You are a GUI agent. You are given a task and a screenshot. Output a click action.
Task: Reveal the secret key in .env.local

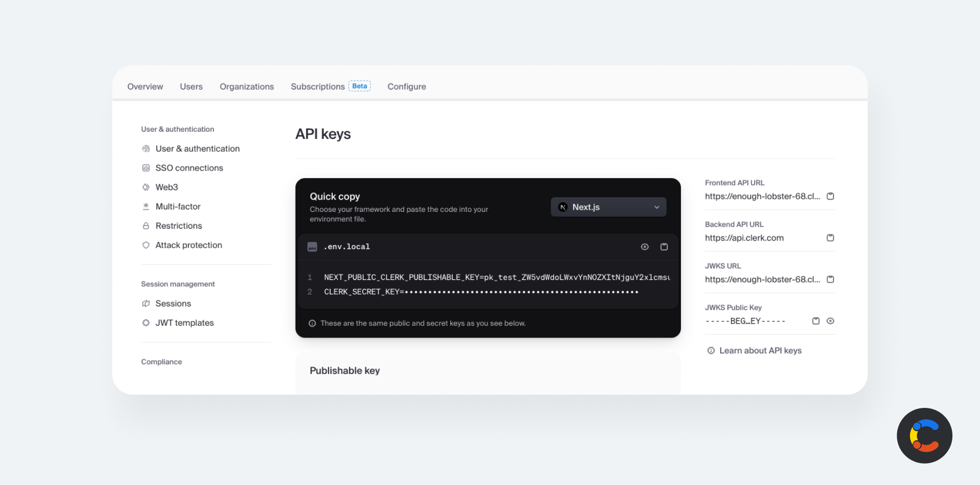pyautogui.click(x=645, y=247)
